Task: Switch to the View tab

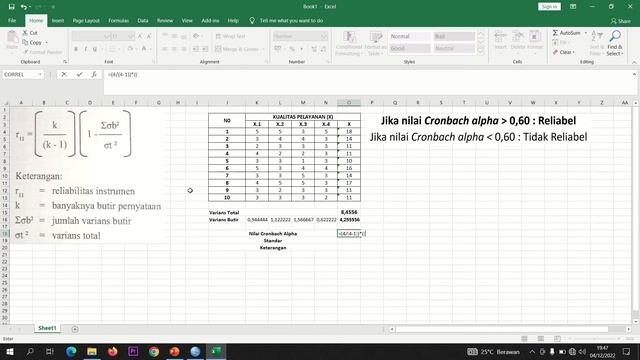Action: point(187,20)
